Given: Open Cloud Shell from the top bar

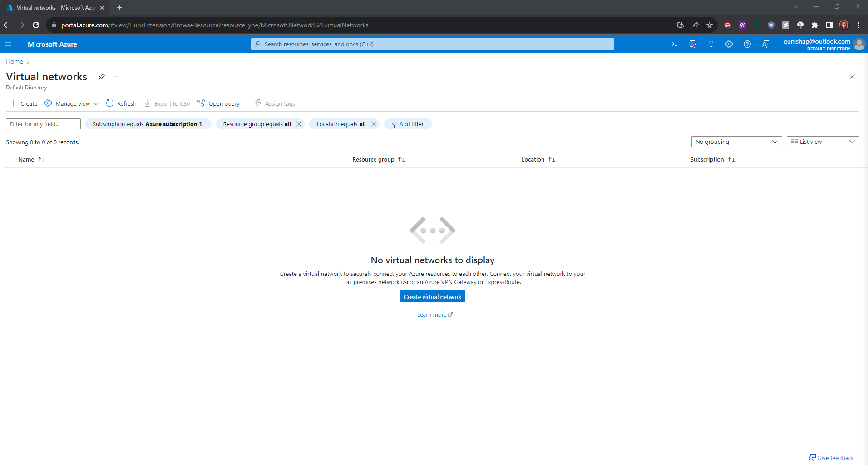Looking at the screenshot, I should click(675, 44).
